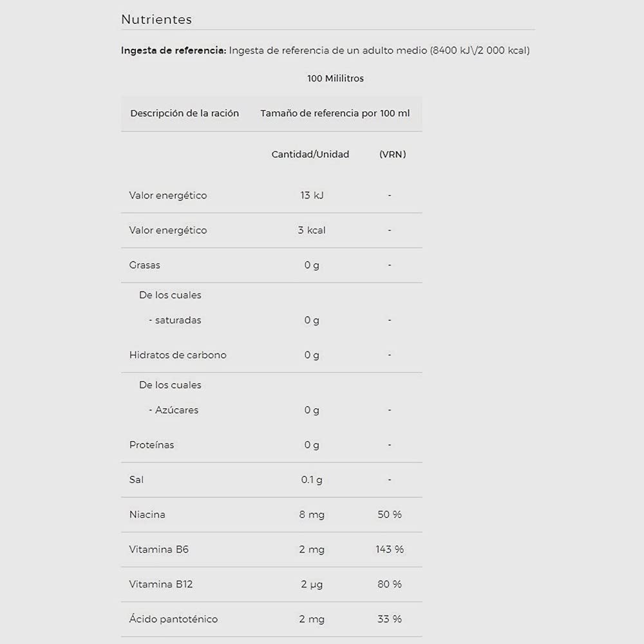The image size is (644, 644).
Task: Click the Nutrientes section heading
Action: click(156, 19)
